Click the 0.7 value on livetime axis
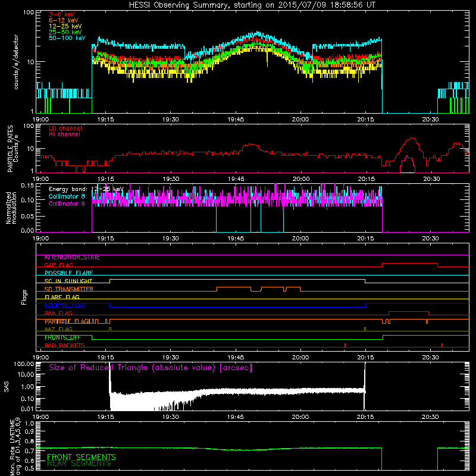The height and width of the screenshot is (476, 476). point(29,450)
